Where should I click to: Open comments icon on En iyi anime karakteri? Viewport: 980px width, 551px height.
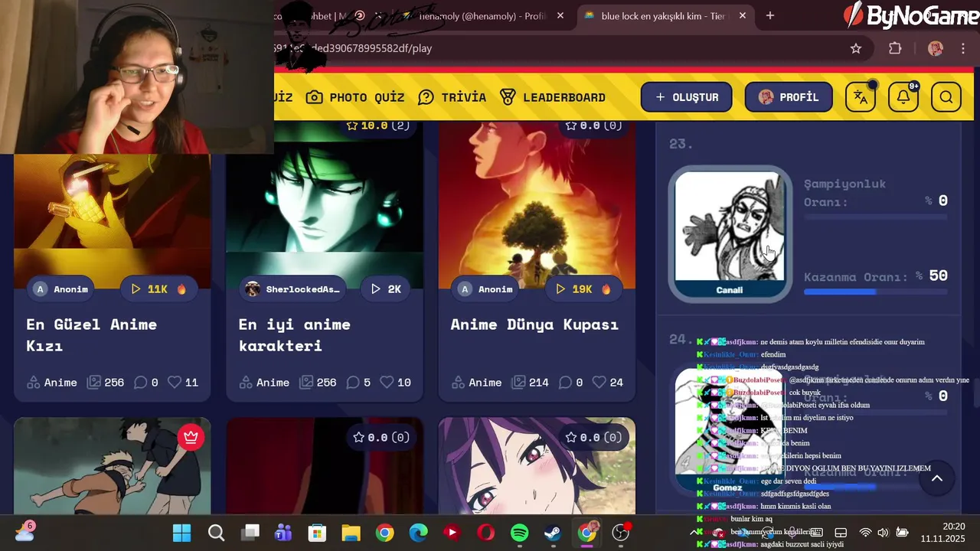pyautogui.click(x=353, y=382)
